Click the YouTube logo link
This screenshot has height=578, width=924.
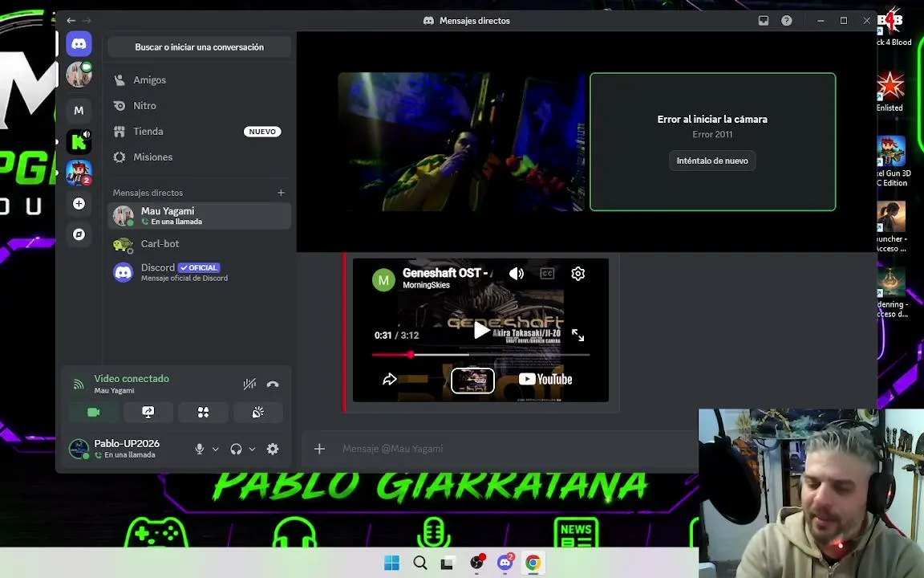click(x=545, y=379)
